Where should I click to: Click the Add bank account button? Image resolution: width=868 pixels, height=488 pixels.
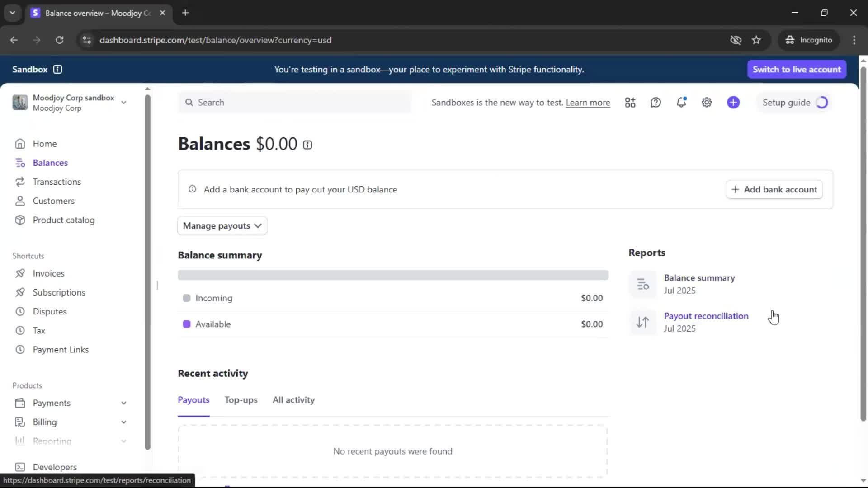click(x=774, y=189)
